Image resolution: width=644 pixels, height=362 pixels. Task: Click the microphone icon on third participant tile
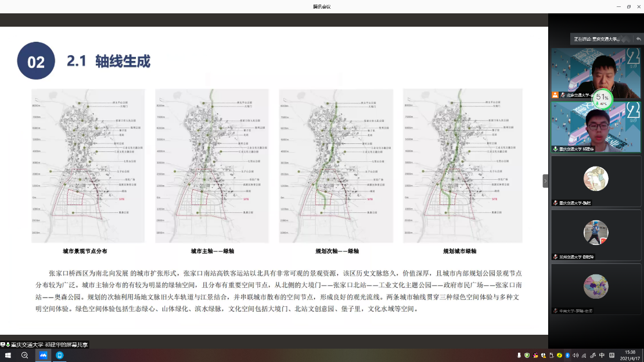tap(556, 203)
